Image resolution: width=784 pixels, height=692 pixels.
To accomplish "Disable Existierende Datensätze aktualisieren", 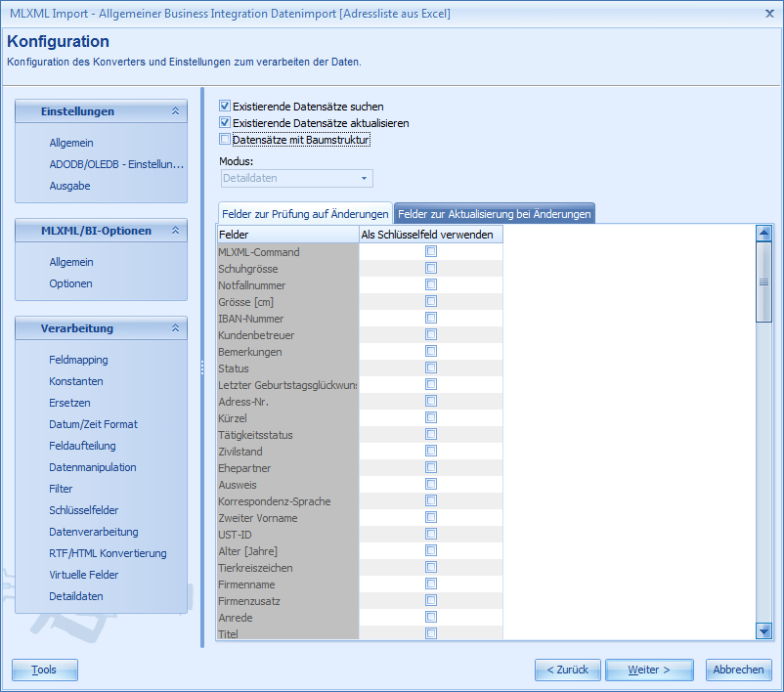I will pos(223,122).
